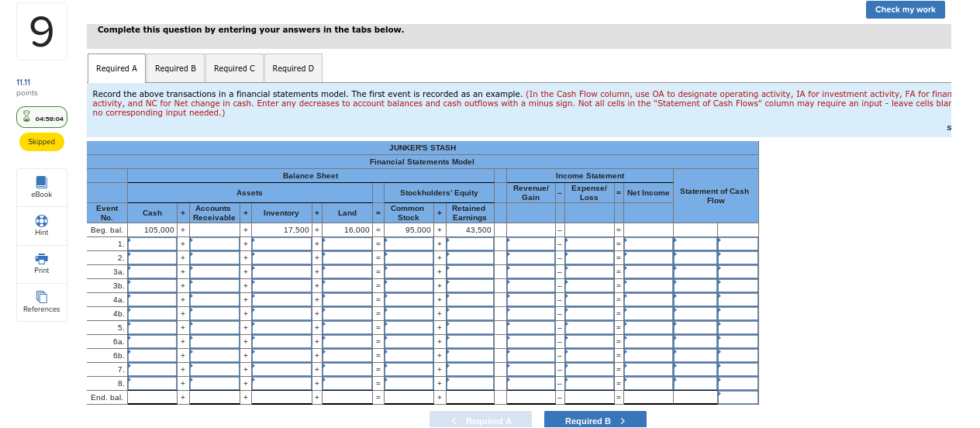The height and width of the screenshot is (428, 980).
Task: Click the Cash cell in row 8
Action: click(153, 384)
